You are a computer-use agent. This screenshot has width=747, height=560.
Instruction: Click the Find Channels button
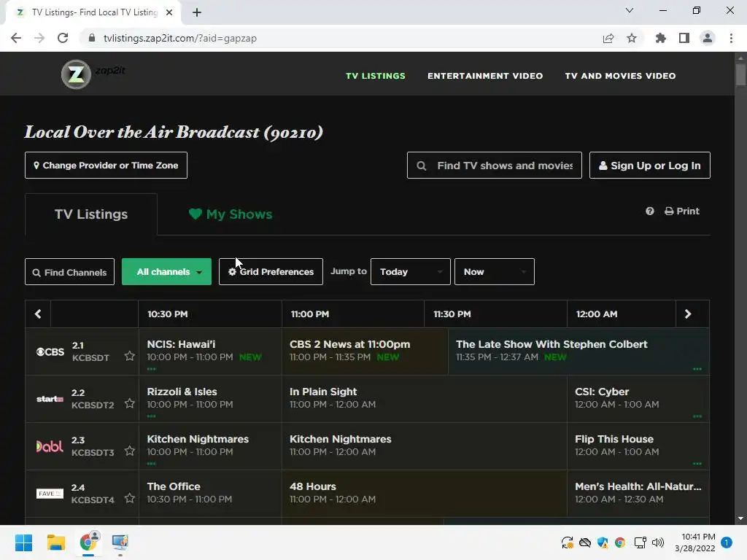click(x=69, y=272)
